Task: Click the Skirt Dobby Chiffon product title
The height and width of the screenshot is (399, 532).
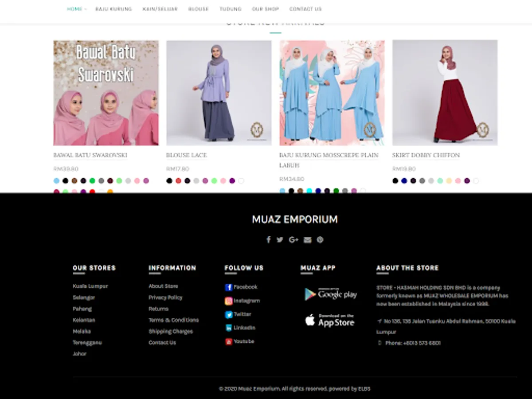Action: point(426,155)
